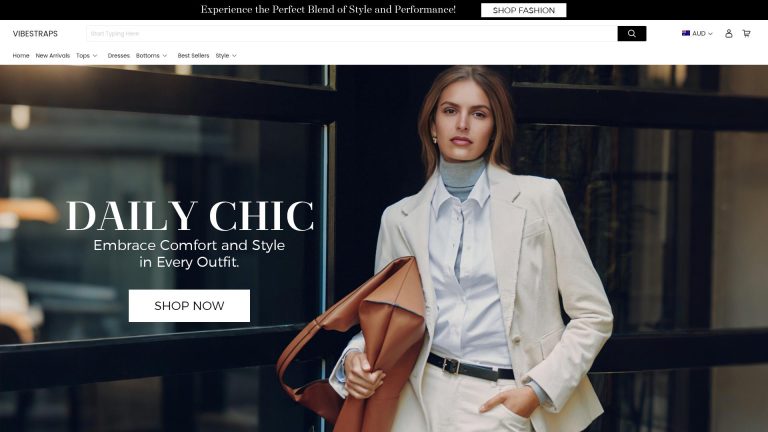
Task: Click the Australian flag icon
Action: pos(686,33)
